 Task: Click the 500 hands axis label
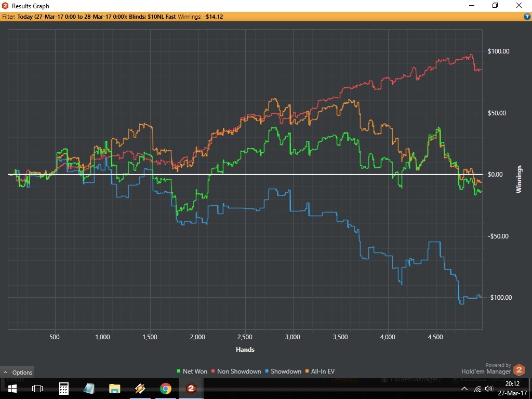click(x=54, y=337)
